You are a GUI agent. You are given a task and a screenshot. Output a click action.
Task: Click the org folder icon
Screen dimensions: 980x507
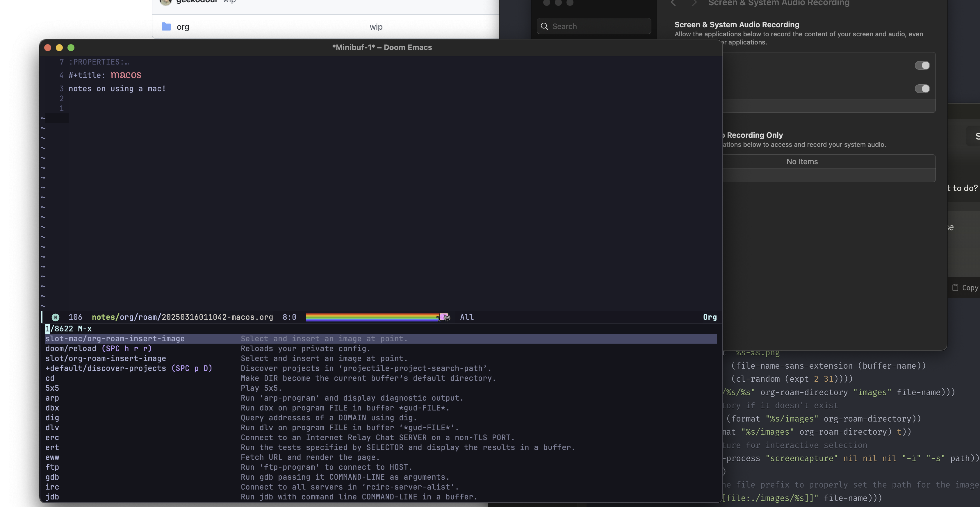pos(166,27)
